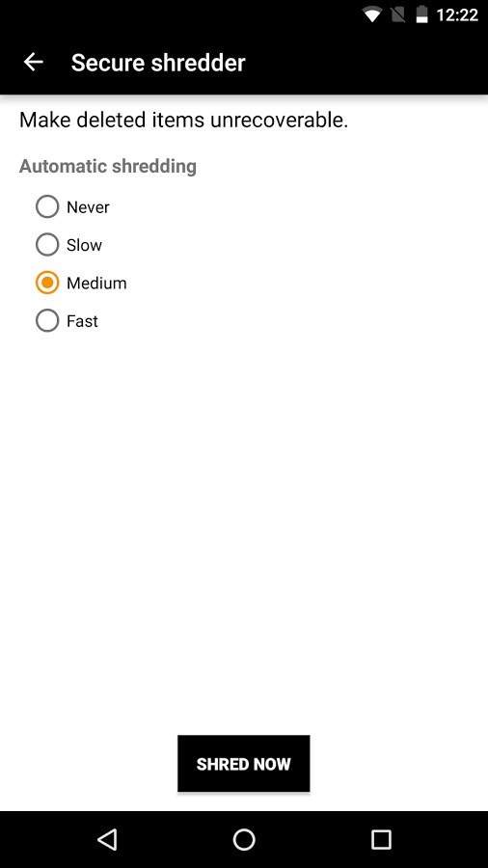Image resolution: width=488 pixels, height=868 pixels.
Task: Click the Make deleted items unrecoverable text
Action: (183, 121)
